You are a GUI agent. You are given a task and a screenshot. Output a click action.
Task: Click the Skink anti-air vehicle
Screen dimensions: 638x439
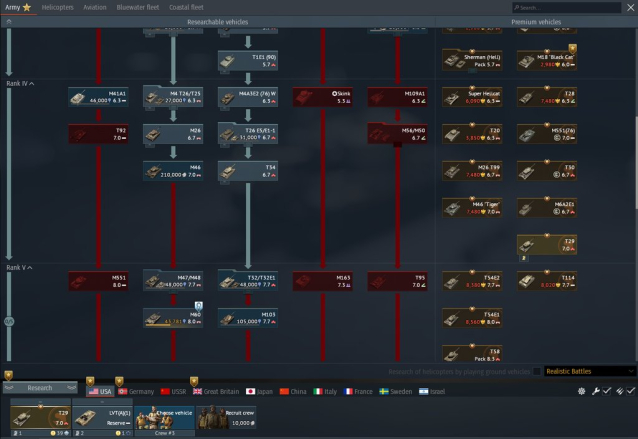click(x=323, y=97)
